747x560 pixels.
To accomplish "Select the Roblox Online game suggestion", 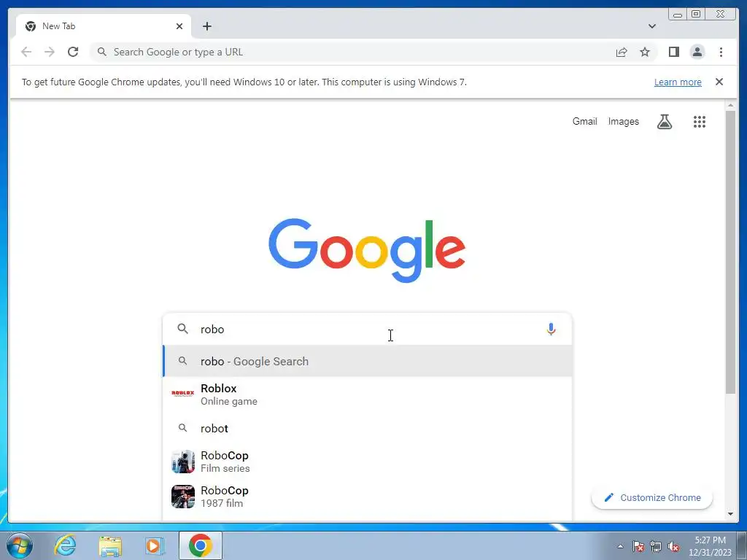I will point(367,394).
